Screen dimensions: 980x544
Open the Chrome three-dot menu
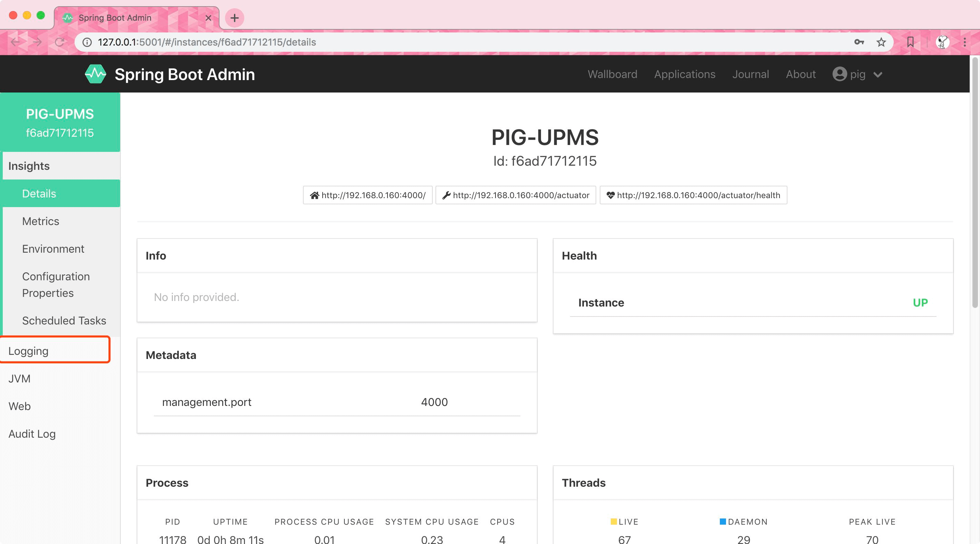pos(964,42)
